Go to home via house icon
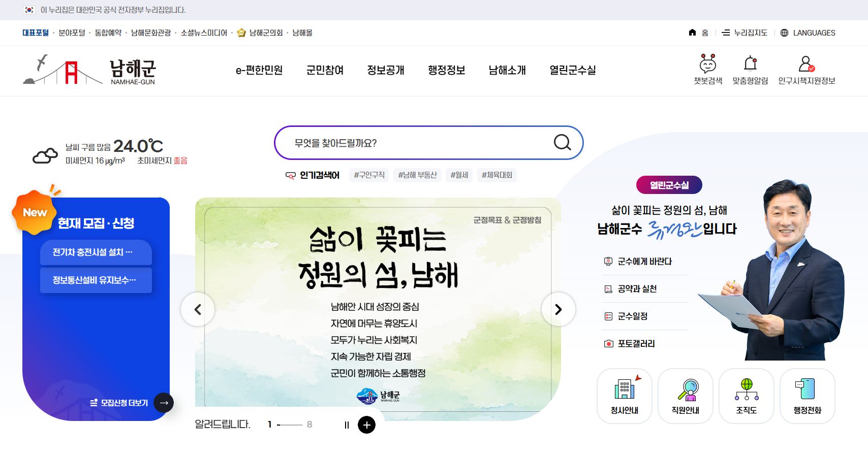This screenshot has width=868, height=455. click(x=692, y=32)
